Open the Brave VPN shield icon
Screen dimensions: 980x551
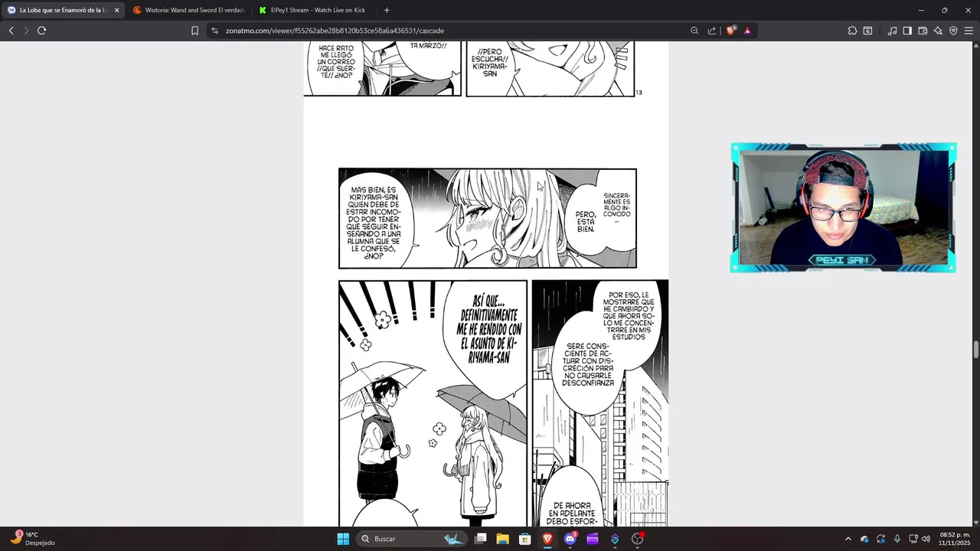pos(953,31)
